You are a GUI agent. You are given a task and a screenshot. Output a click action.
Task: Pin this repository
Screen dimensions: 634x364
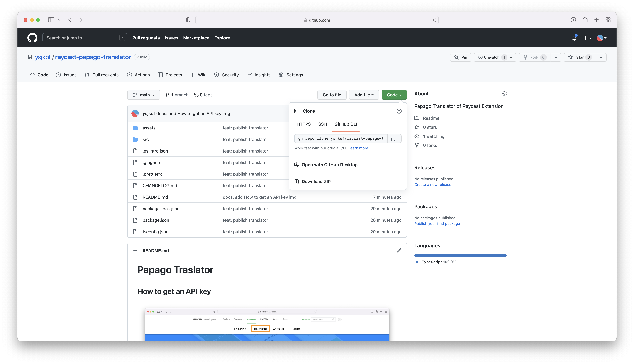461,57
